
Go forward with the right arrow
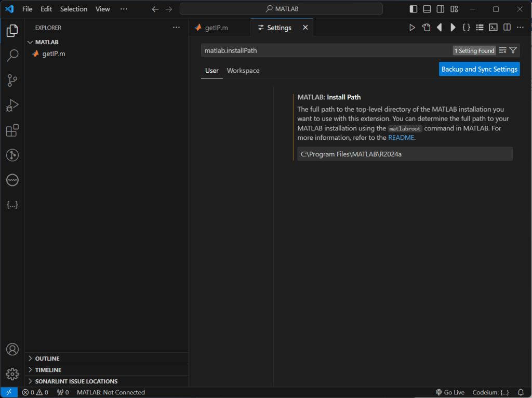pos(169,9)
